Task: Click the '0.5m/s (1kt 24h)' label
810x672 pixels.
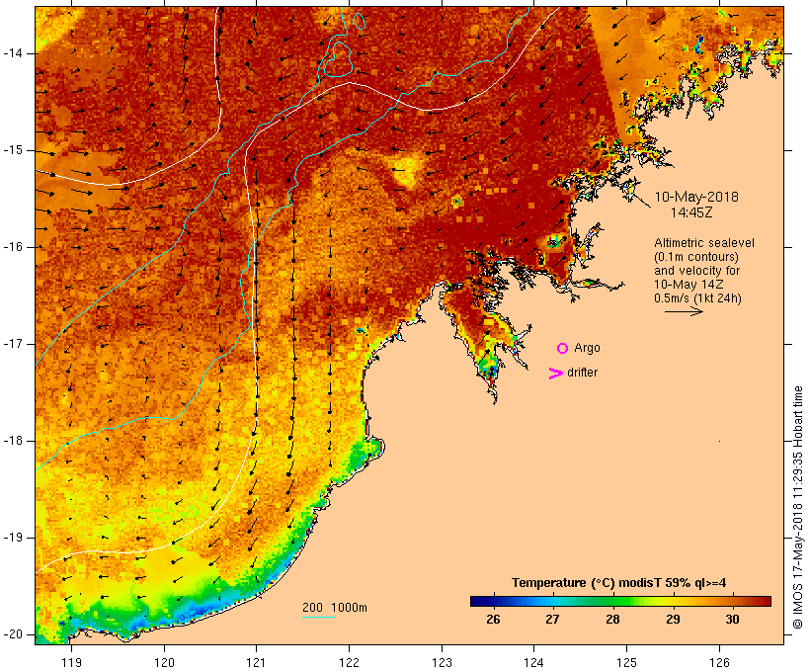Action: tap(697, 298)
